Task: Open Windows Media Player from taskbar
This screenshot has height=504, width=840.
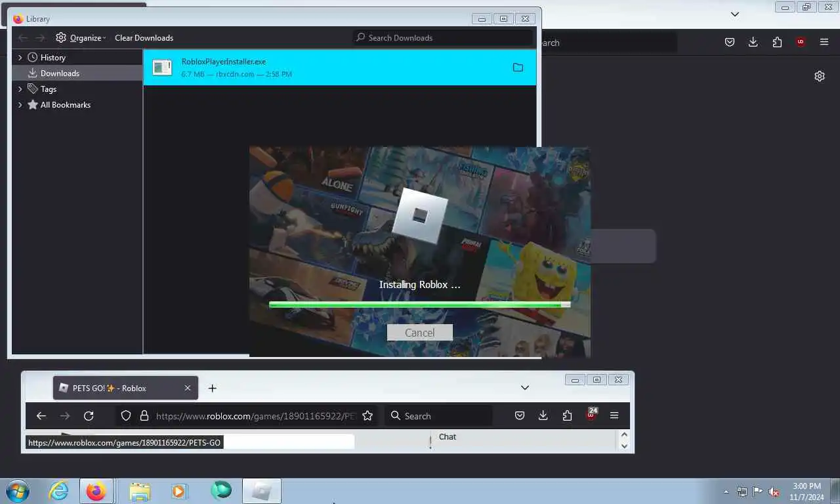Action: (179, 491)
